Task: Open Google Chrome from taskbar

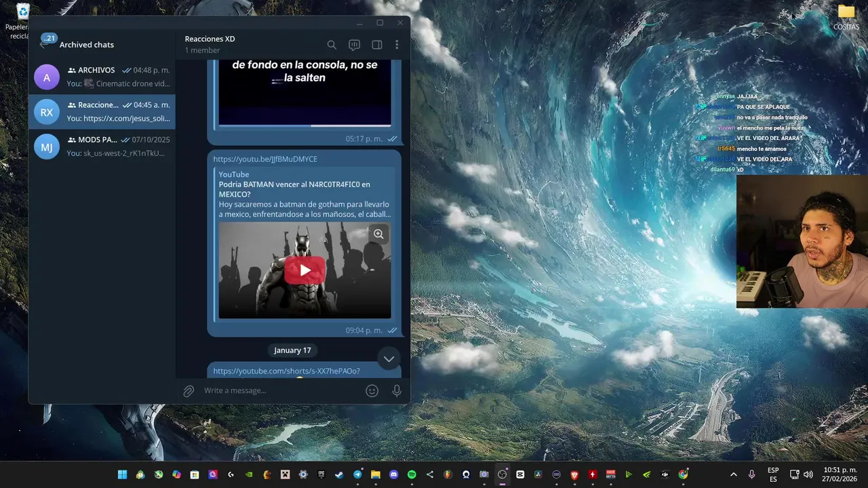Action: [683, 474]
